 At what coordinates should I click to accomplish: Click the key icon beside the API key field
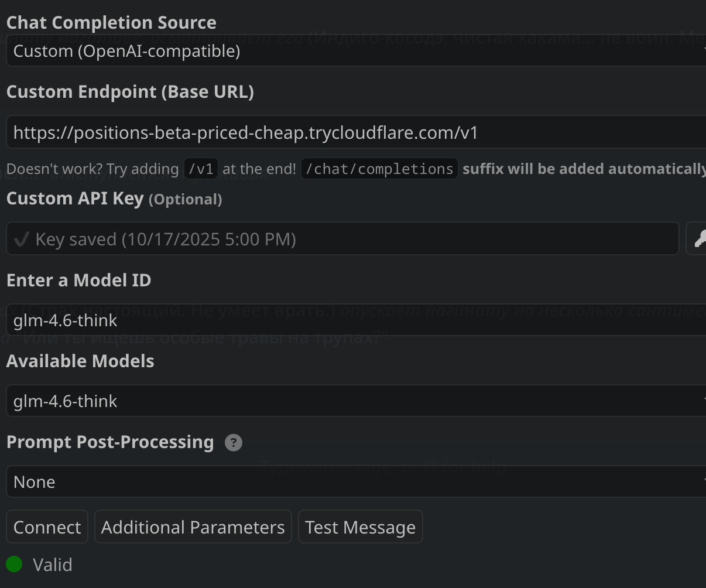click(698, 239)
